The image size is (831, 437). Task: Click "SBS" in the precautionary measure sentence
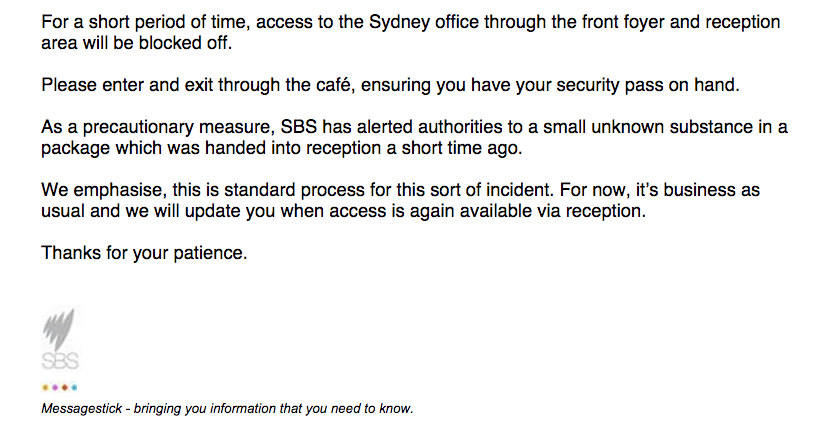[x=298, y=127]
